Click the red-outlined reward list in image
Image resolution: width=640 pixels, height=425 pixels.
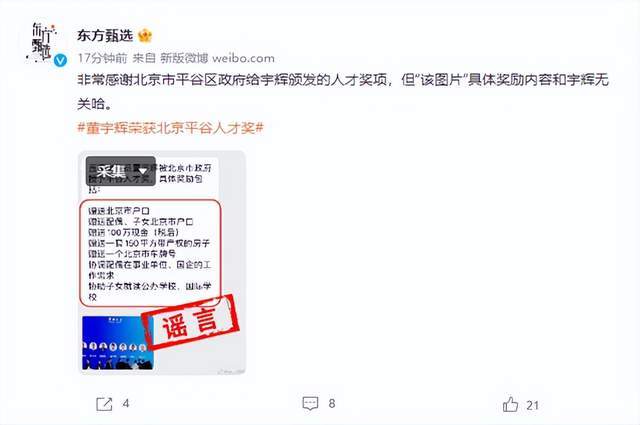[150, 253]
